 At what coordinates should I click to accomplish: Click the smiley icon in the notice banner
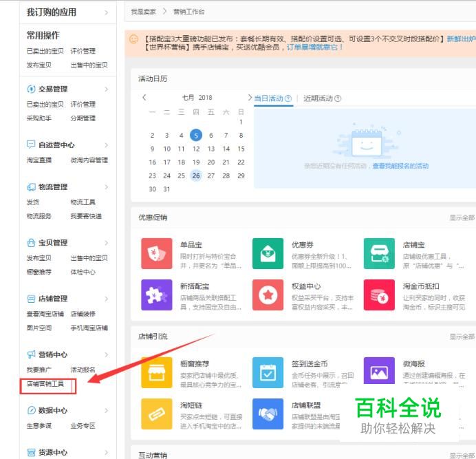(x=133, y=39)
